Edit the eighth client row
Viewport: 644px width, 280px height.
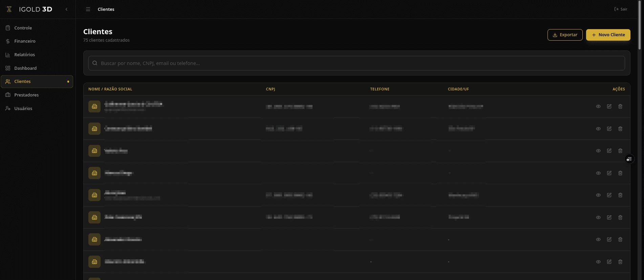609,262
